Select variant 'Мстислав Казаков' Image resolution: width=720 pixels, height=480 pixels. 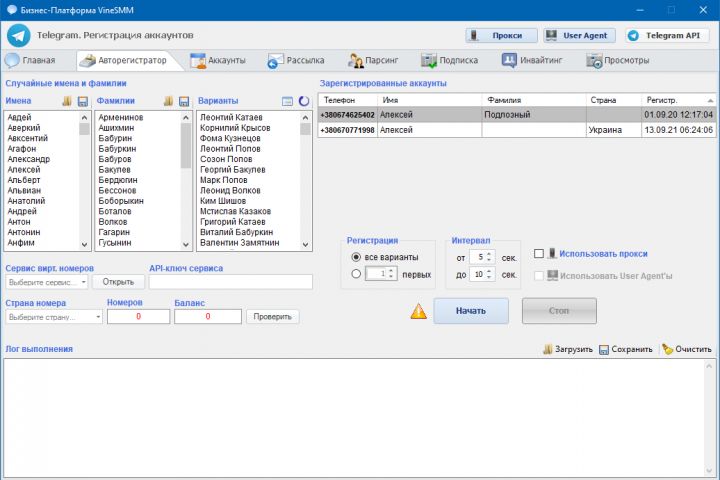(x=236, y=211)
